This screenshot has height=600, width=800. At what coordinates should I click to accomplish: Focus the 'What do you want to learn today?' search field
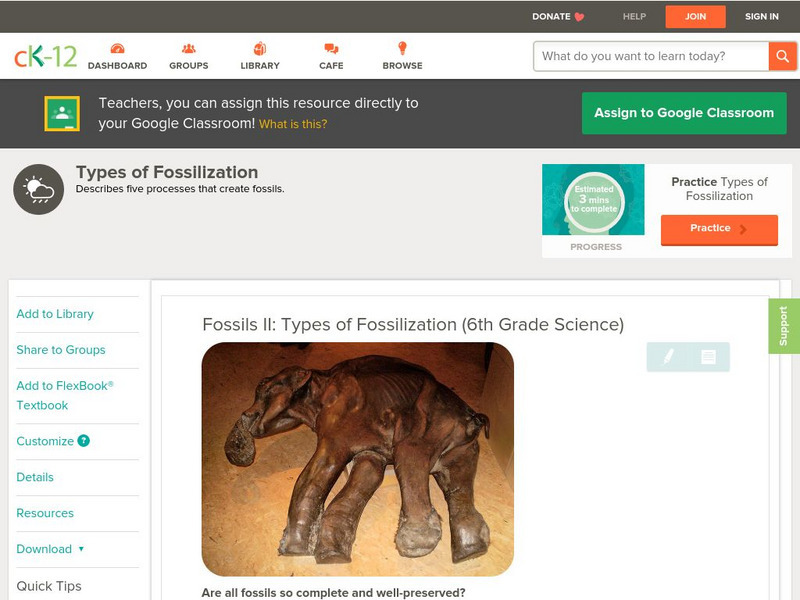click(650, 56)
